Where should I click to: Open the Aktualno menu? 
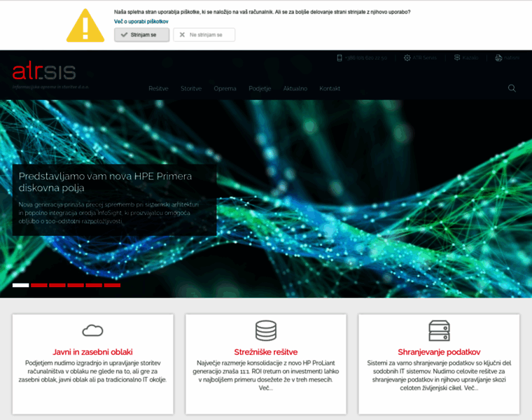pyautogui.click(x=295, y=88)
